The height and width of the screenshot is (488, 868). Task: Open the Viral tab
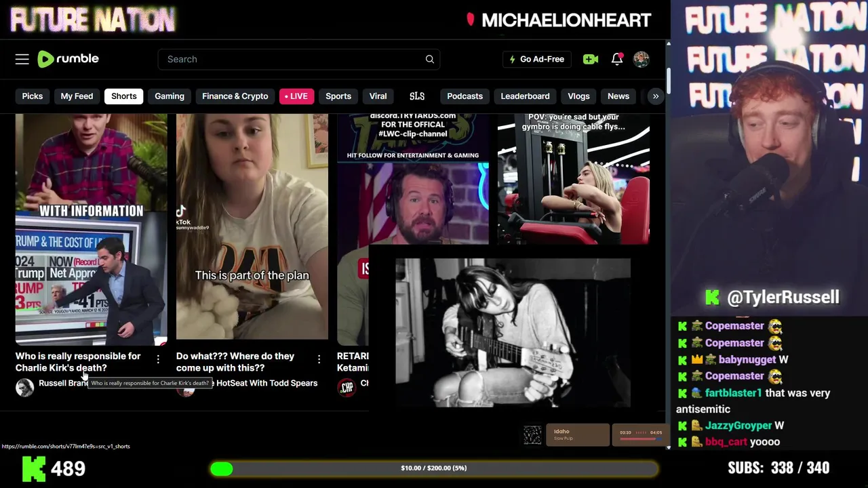coord(378,96)
